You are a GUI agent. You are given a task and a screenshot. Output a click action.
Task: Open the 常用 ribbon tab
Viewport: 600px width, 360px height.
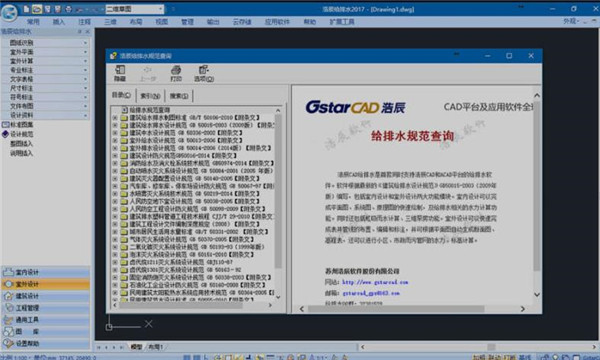coord(33,22)
